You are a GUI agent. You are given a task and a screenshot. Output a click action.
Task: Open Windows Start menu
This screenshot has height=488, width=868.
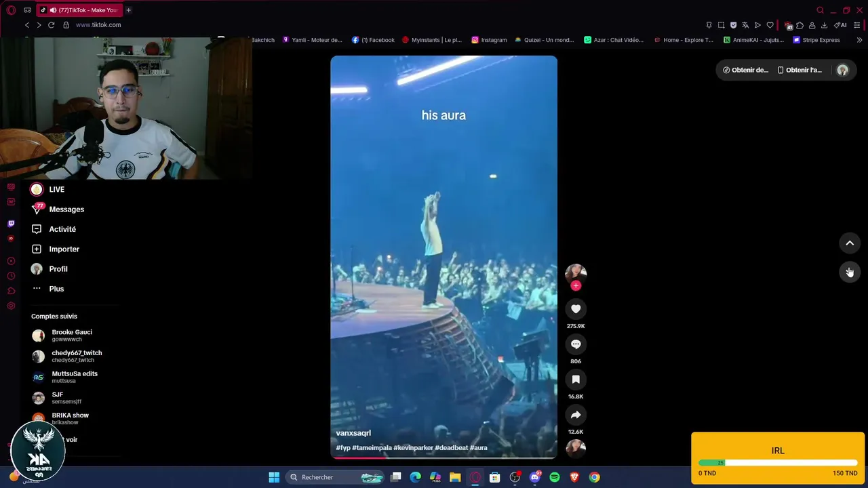point(274,477)
